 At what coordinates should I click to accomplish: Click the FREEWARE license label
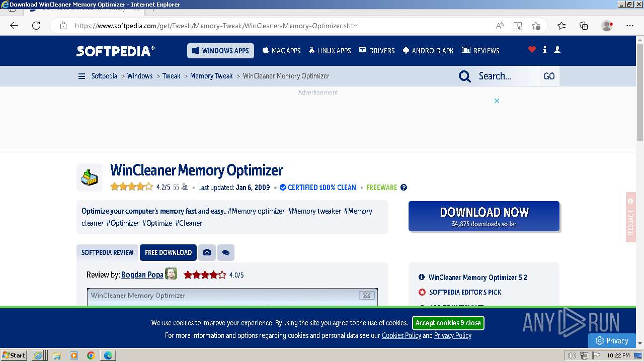tap(381, 187)
